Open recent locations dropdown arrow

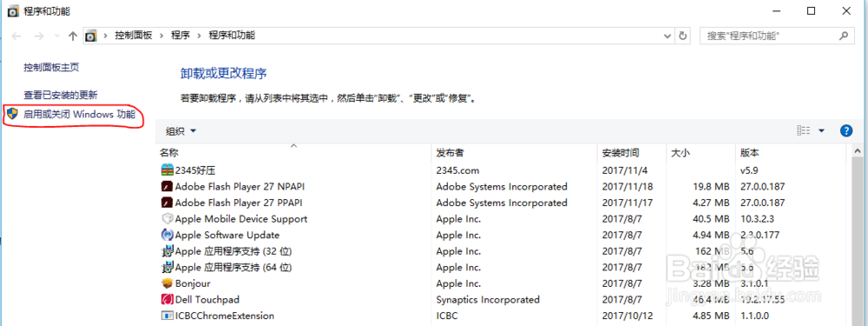tap(57, 36)
